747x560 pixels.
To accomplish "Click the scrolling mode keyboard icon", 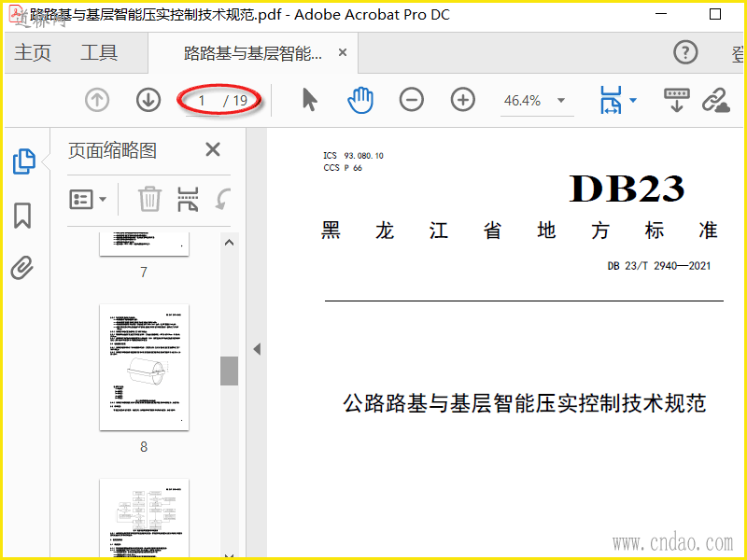I will (676, 100).
